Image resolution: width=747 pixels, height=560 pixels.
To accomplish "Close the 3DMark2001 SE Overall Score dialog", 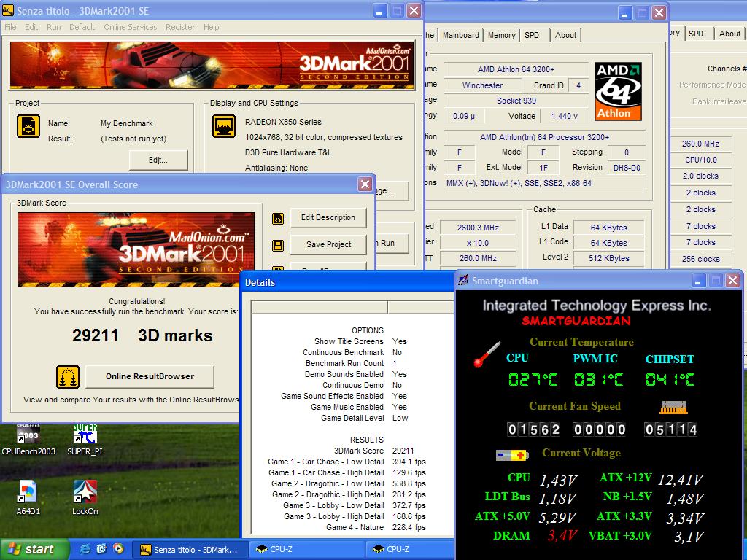I will point(365,184).
